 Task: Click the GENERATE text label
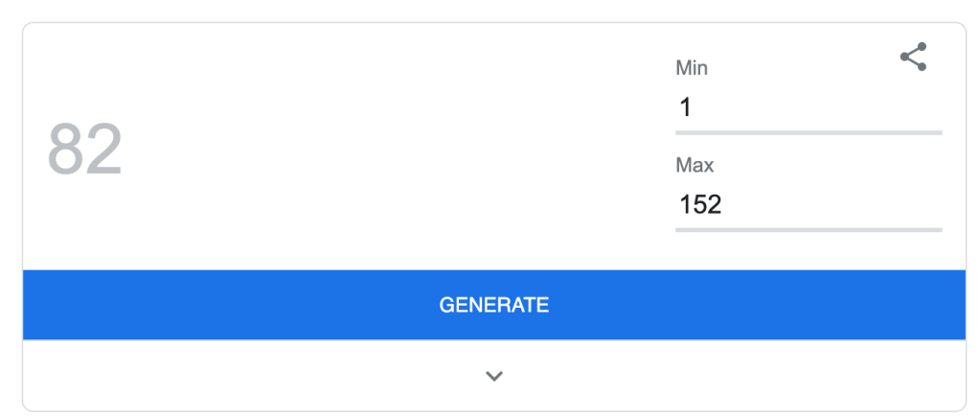tap(494, 305)
